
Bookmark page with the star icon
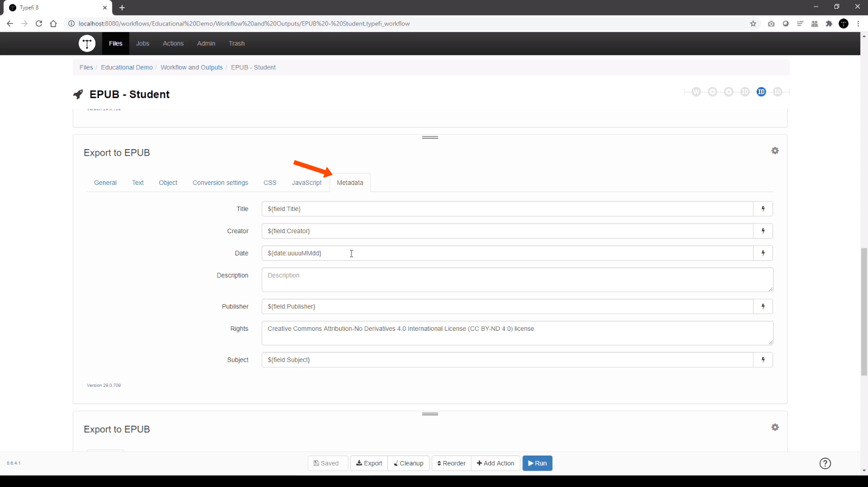click(753, 23)
